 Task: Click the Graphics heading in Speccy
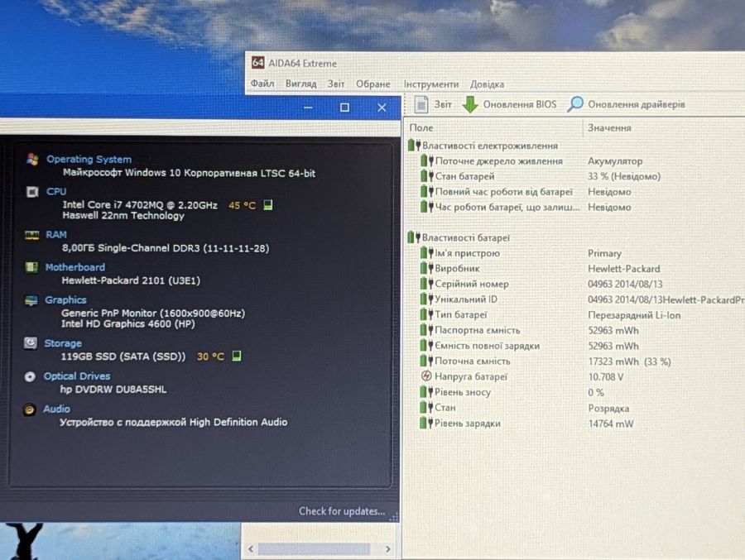pyautogui.click(x=65, y=299)
